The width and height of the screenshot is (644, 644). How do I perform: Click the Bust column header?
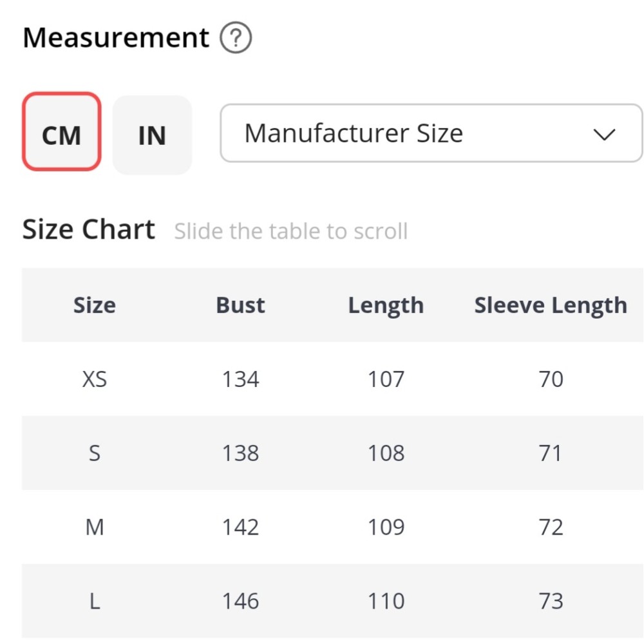click(240, 305)
